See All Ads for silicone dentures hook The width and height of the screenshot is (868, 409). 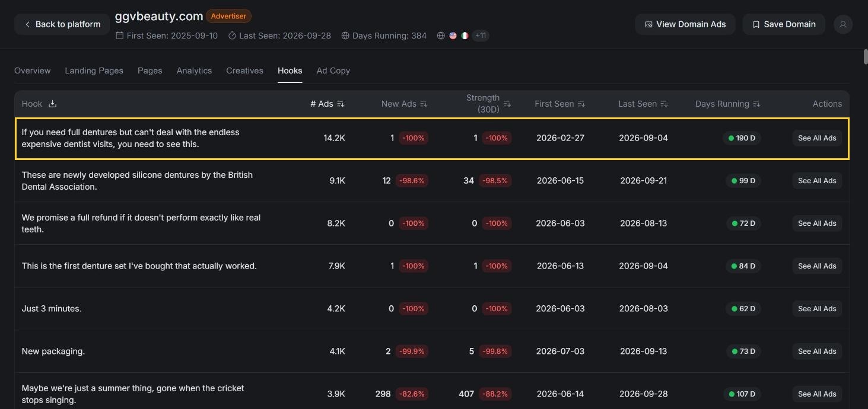pyautogui.click(x=817, y=181)
